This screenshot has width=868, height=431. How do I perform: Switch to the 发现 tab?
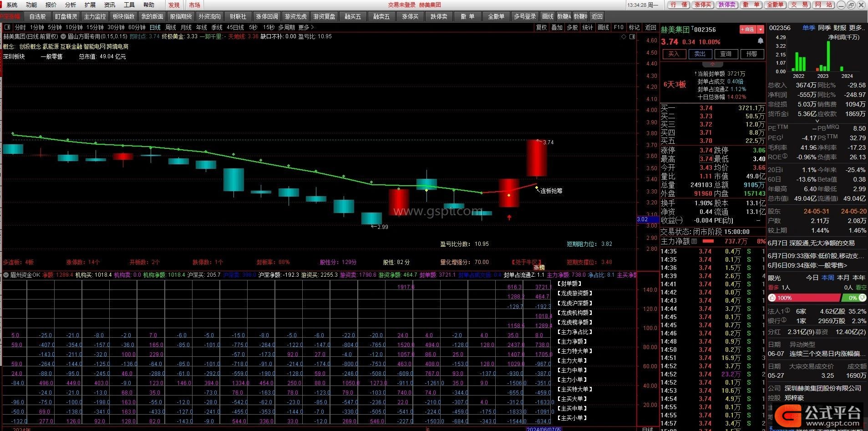(174, 5)
